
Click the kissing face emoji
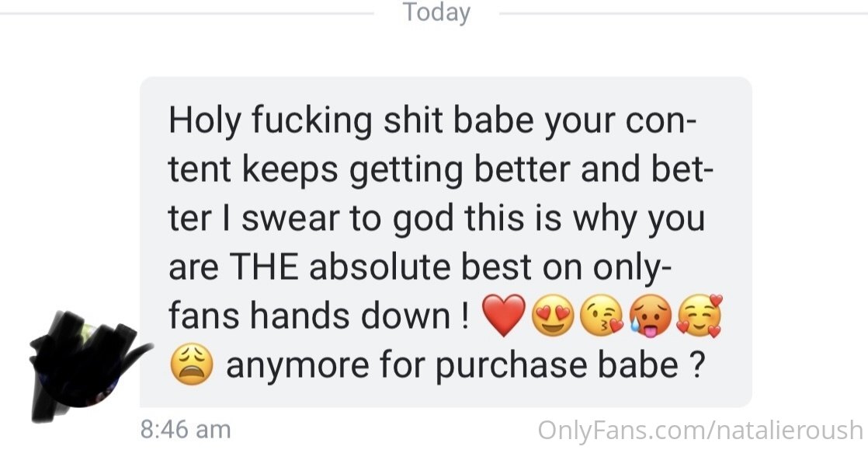click(602, 316)
